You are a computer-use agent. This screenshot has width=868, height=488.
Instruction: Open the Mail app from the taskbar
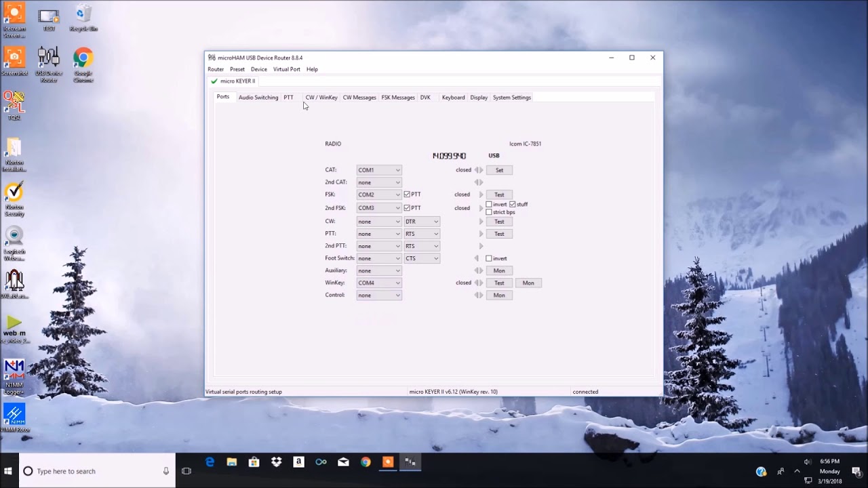(343, 462)
